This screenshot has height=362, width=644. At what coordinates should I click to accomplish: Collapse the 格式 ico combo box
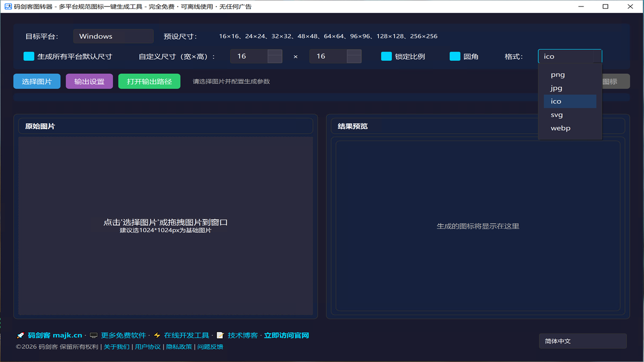click(570, 56)
